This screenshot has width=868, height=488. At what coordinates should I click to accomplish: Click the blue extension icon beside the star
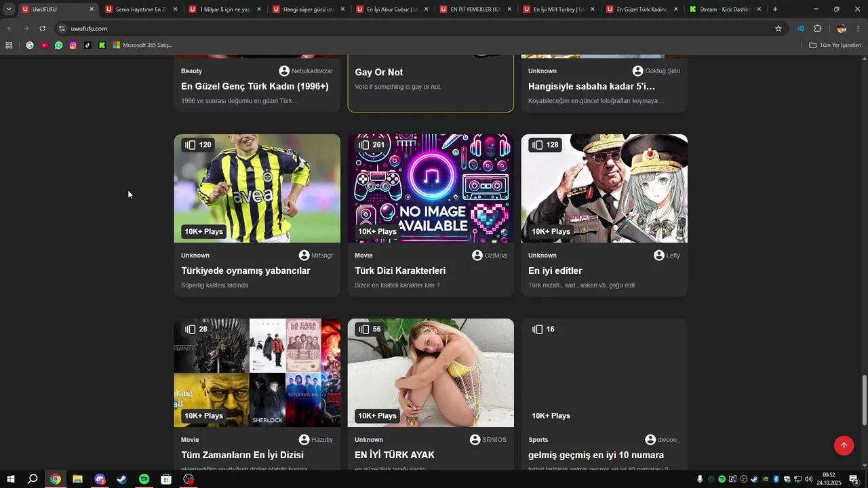[801, 28]
